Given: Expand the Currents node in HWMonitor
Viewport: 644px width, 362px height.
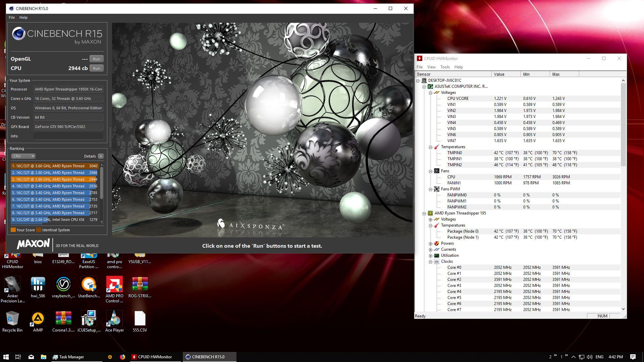Looking at the screenshot, I should 431,249.
